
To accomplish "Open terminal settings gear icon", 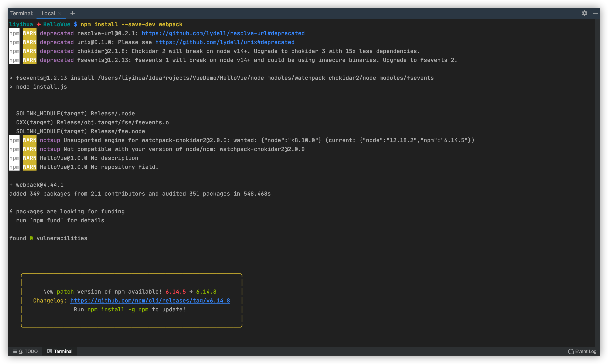I will pyautogui.click(x=584, y=13).
